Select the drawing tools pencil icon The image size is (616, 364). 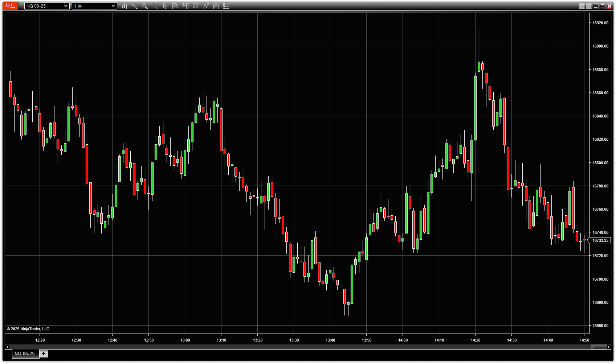click(135, 6)
